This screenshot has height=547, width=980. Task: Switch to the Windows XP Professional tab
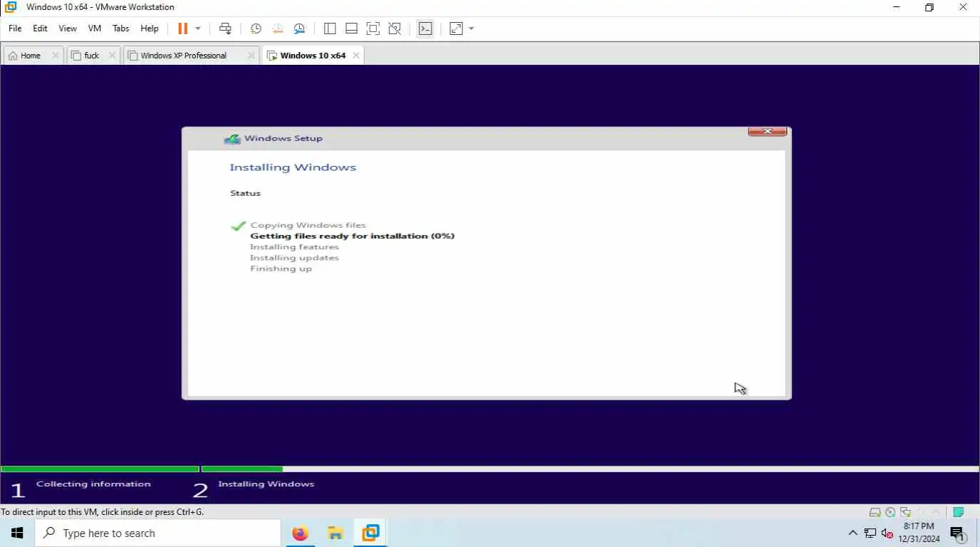[184, 56]
